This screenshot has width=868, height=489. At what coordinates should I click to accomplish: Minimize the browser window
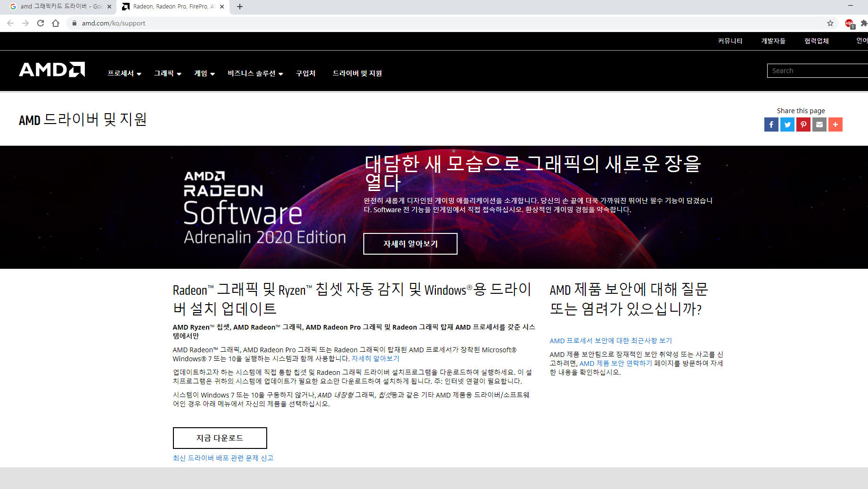851,6
